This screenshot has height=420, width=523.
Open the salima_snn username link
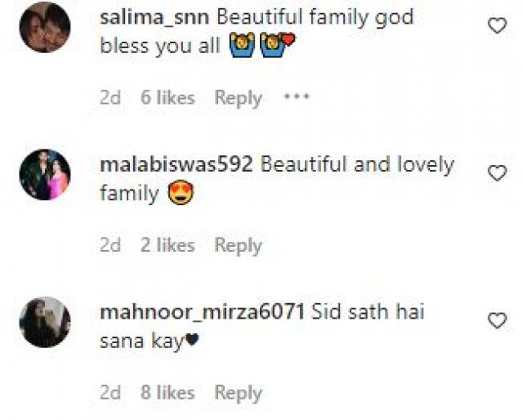154,17
